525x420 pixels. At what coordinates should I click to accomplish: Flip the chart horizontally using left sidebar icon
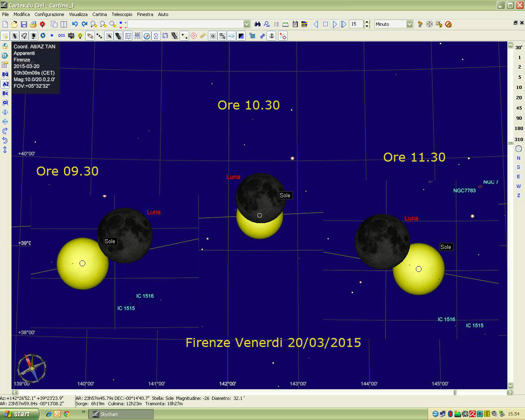5,112
